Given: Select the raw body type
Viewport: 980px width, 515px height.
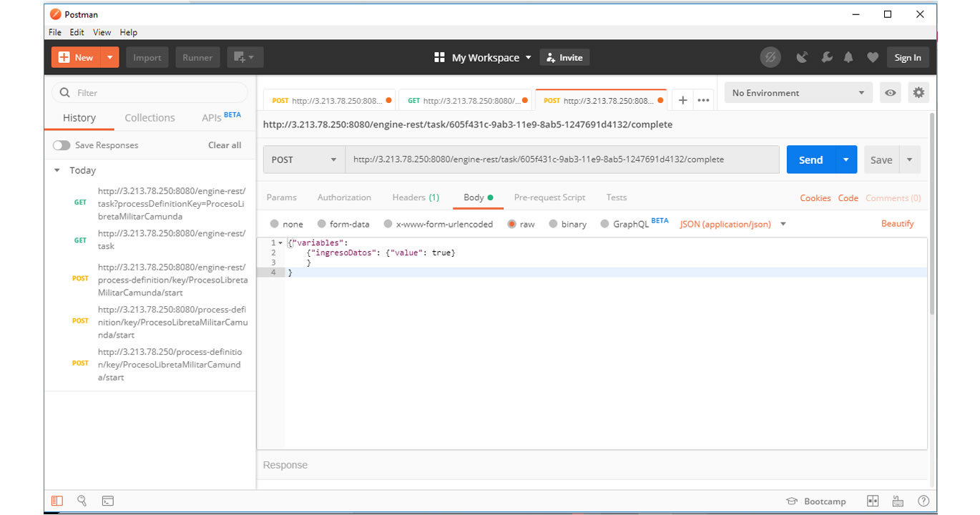Looking at the screenshot, I should tap(512, 224).
